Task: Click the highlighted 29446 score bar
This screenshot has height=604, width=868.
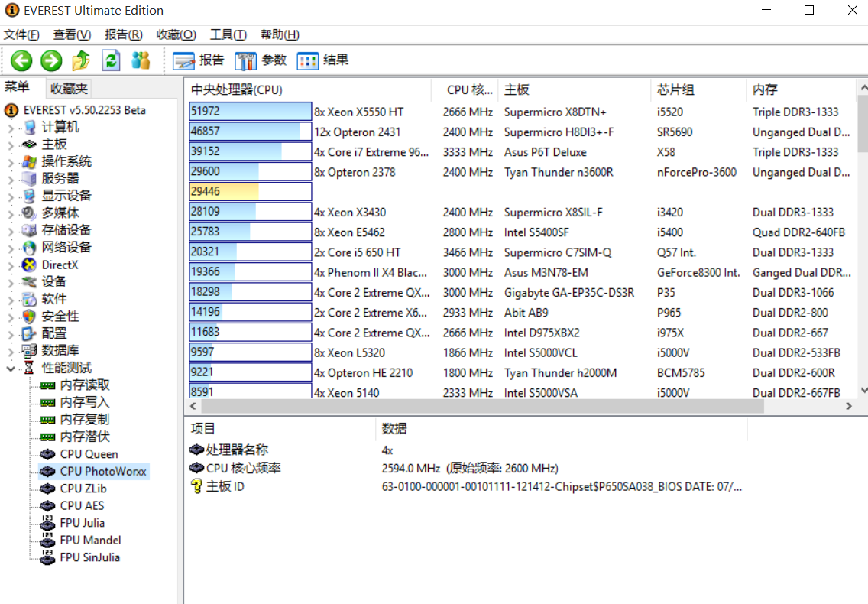Action: [250, 192]
